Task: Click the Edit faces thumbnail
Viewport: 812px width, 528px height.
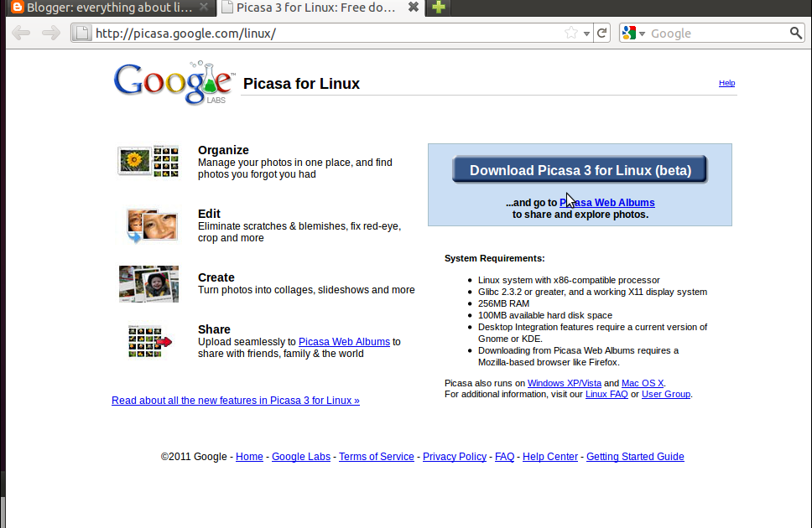Action: [x=153, y=225]
